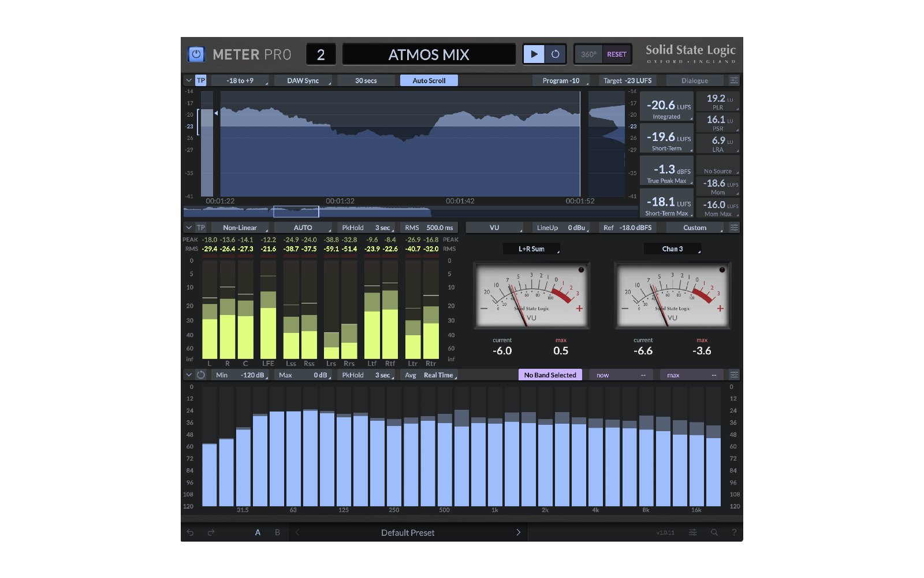Collapse the loudness history section chevron
The width and height of the screenshot is (924, 578).
189,80
